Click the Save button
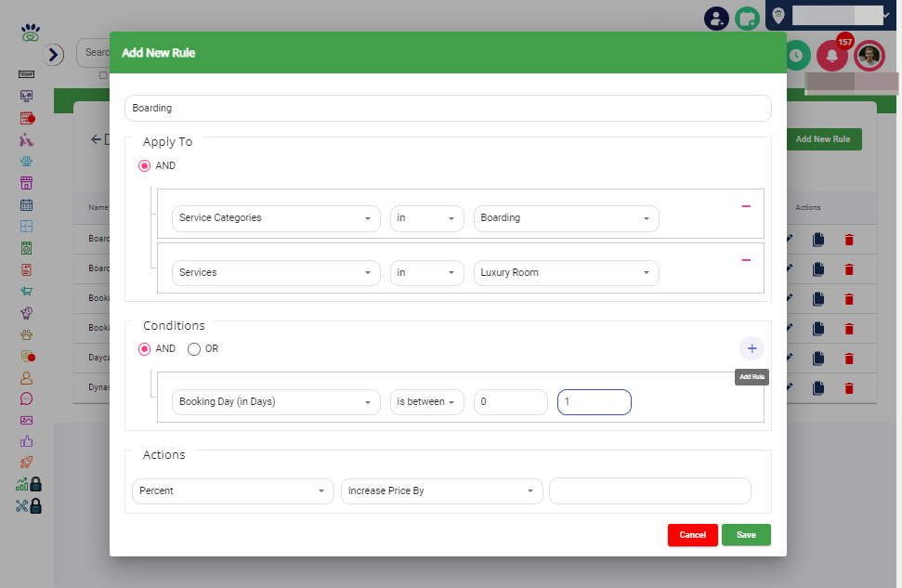This screenshot has width=902, height=588. pos(746,535)
